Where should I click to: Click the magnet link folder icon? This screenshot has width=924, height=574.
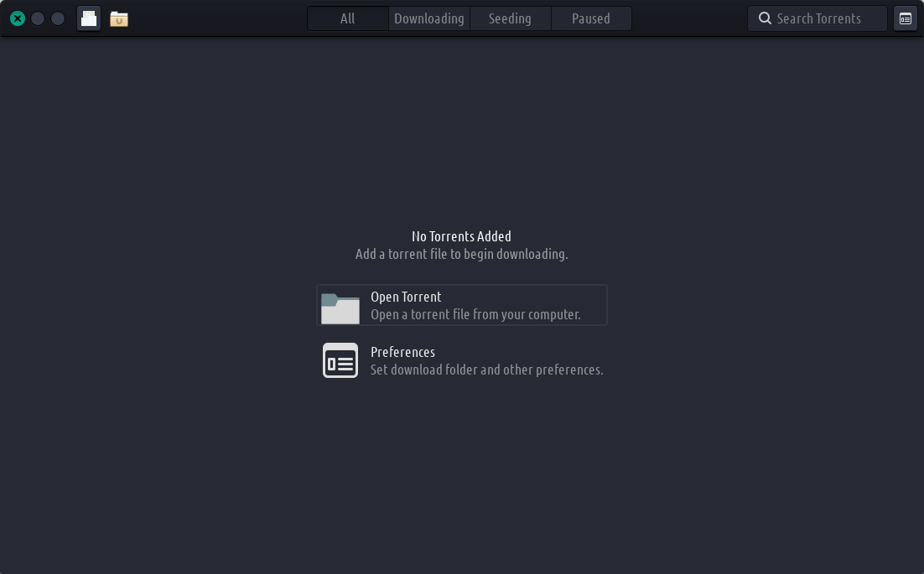coord(119,18)
